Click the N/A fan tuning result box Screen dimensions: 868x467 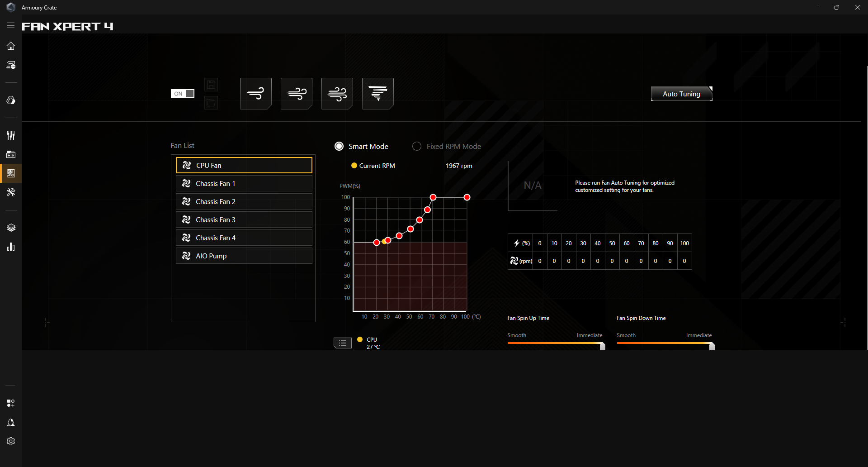point(533,186)
